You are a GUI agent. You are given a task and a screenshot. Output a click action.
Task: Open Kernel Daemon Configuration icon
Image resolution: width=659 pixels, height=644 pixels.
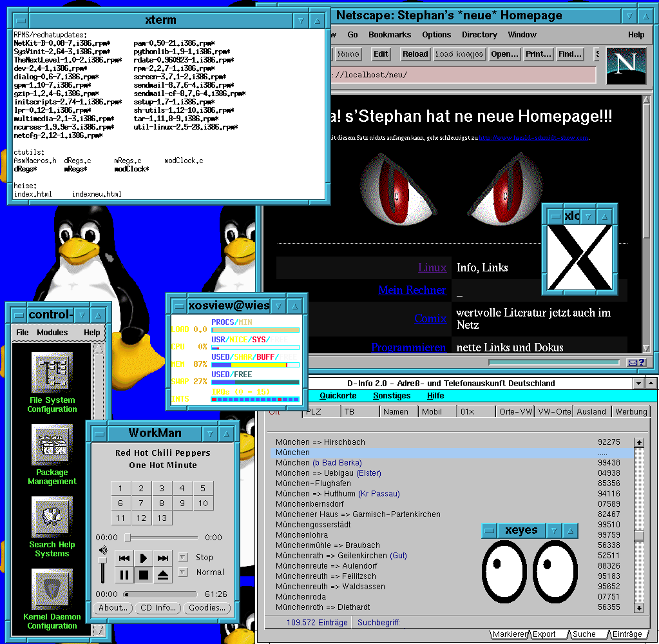(52, 589)
